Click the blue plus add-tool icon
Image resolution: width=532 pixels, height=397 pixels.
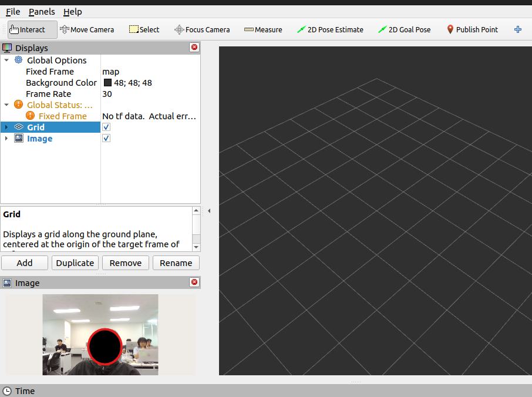(518, 29)
